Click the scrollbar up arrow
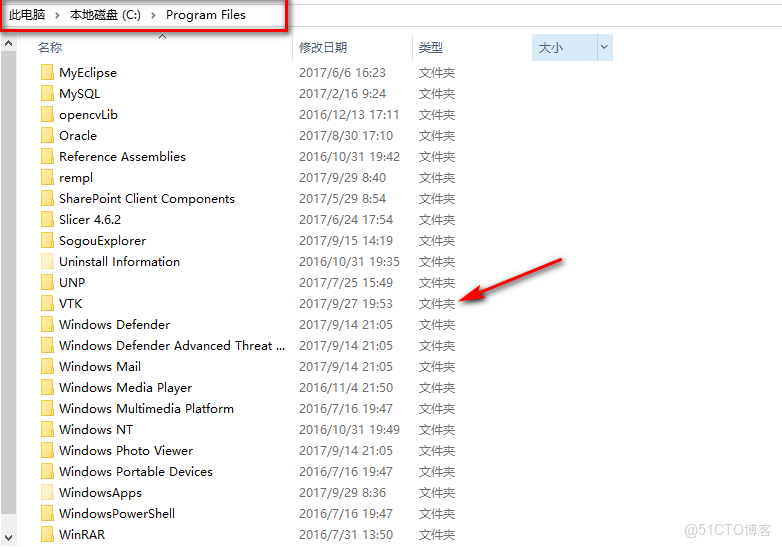 pos(8,44)
